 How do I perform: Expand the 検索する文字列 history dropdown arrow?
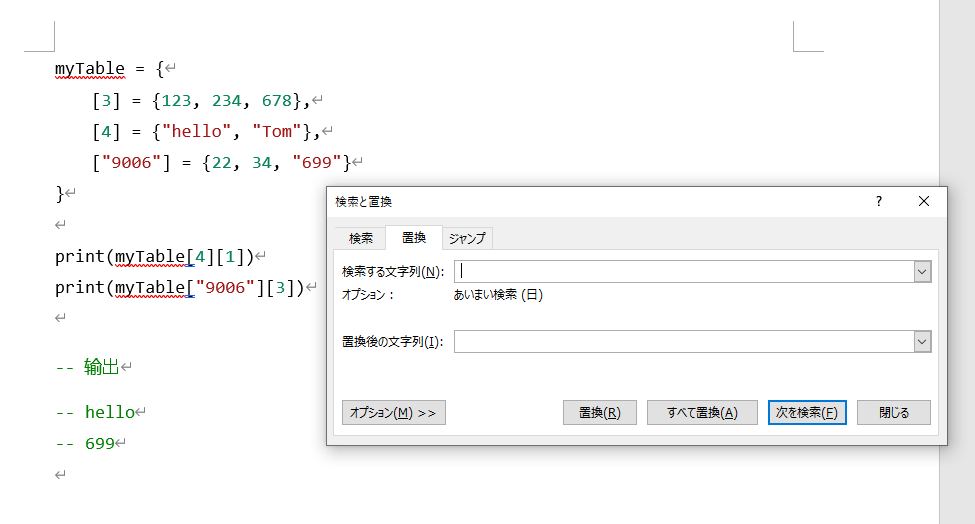pyautogui.click(x=922, y=271)
